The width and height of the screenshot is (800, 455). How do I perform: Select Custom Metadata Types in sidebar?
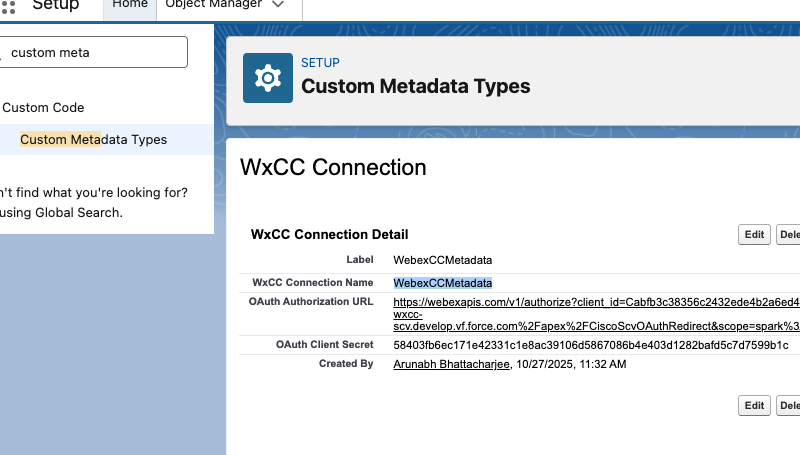coord(93,139)
